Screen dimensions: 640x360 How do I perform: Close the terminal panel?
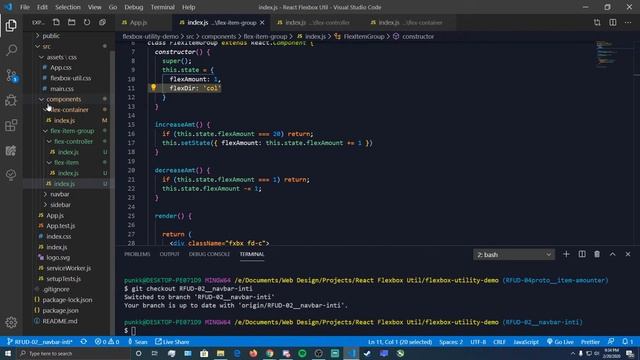628,254
